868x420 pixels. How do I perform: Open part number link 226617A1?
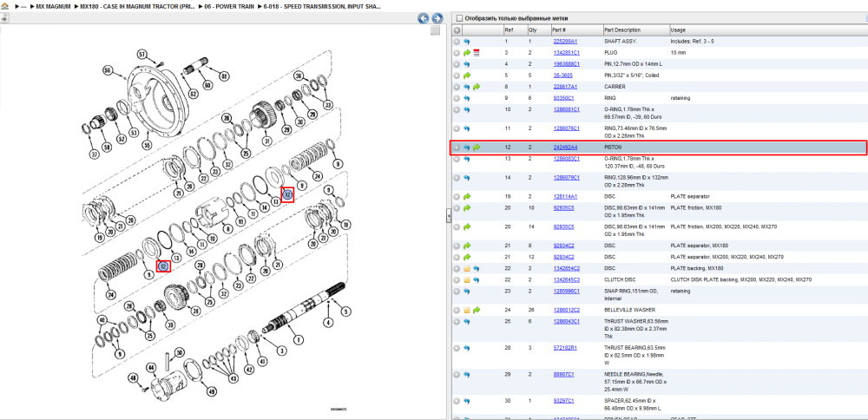[x=564, y=87]
